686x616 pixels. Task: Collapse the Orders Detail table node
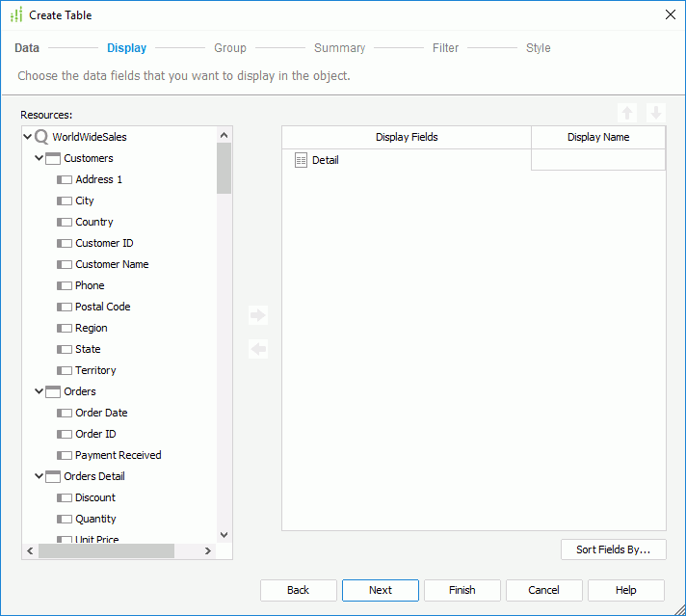pos(39,476)
